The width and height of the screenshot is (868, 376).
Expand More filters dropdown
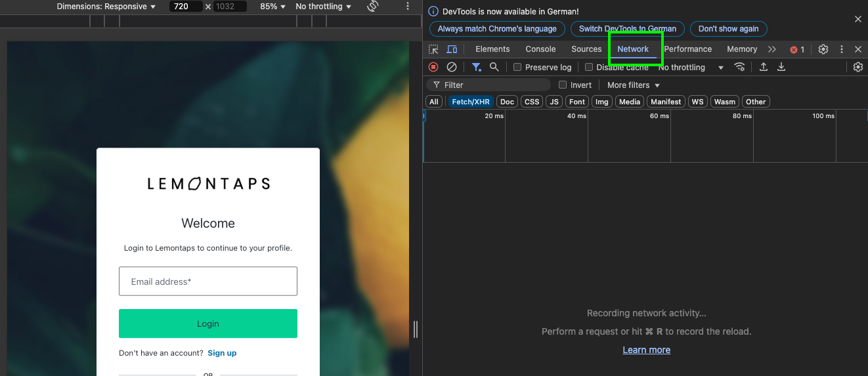634,85
